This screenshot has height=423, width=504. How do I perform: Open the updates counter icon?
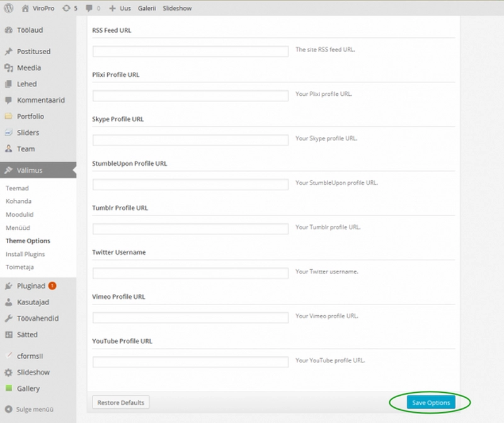[66, 8]
